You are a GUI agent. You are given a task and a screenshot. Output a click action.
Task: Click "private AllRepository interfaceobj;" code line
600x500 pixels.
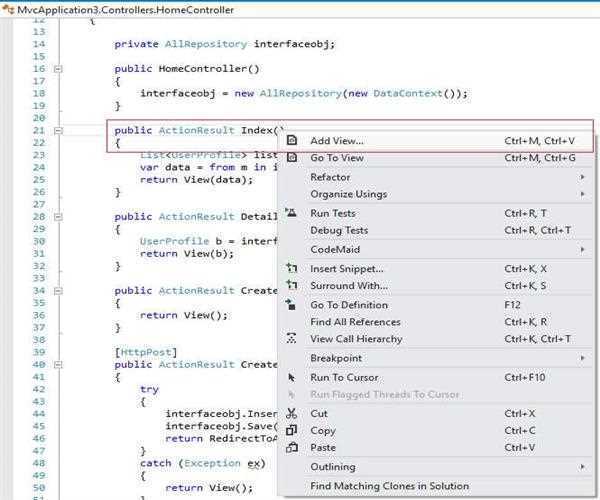click(x=225, y=44)
